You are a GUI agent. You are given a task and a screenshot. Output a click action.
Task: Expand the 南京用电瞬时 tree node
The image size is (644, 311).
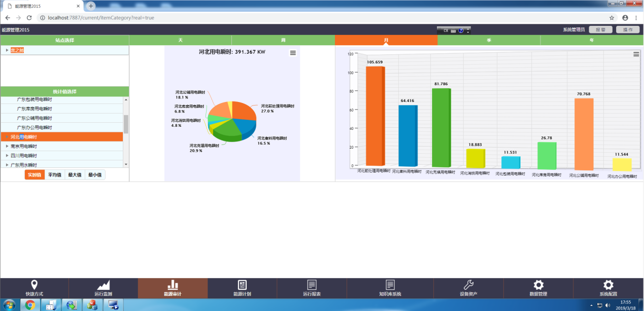pyautogui.click(x=7, y=146)
